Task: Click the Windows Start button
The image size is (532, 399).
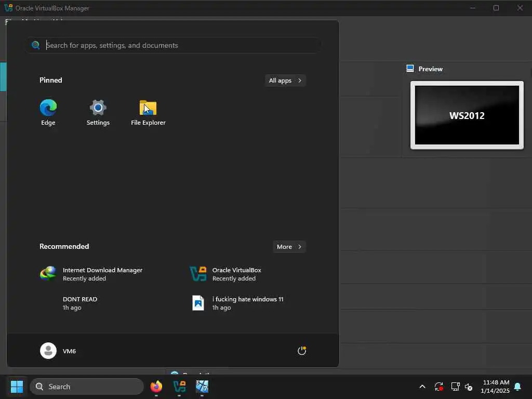Action: click(17, 387)
